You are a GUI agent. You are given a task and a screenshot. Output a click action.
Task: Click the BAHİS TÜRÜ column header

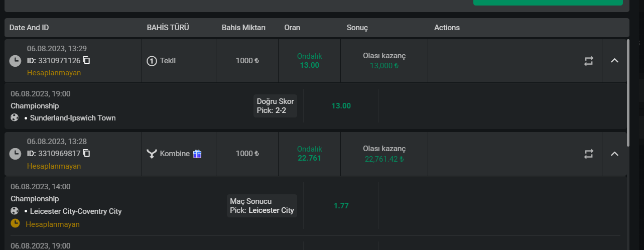pos(168,28)
